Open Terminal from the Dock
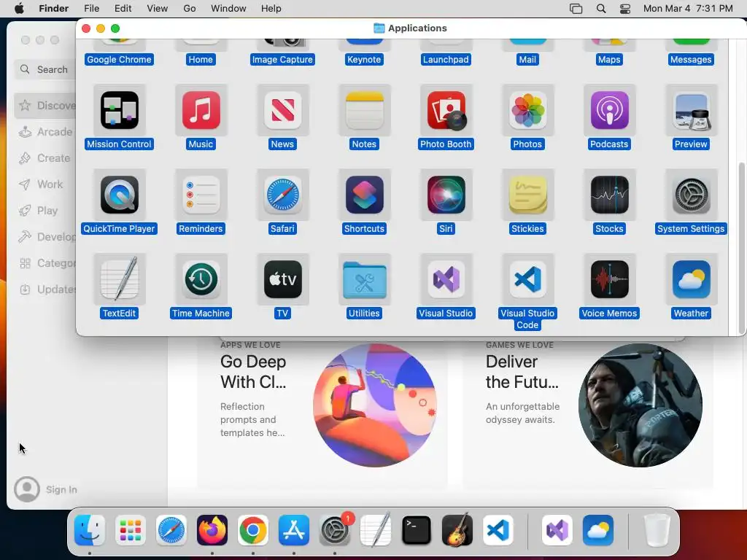 (x=417, y=530)
